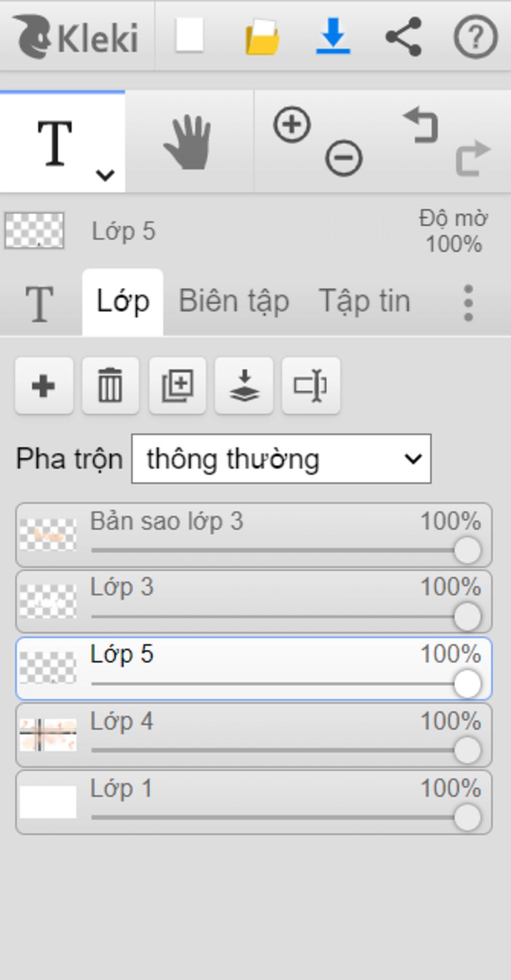The image size is (511, 980).
Task: Expand the text tool dropdown chevron
Action: point(105,175)
